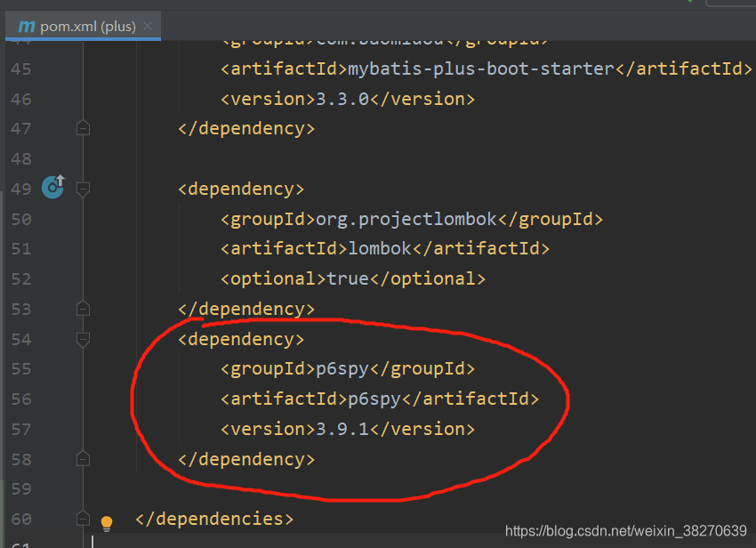Collapse the circled p6spy dependency at line 54
756x548 pixels.
click(x=83, y=339)
